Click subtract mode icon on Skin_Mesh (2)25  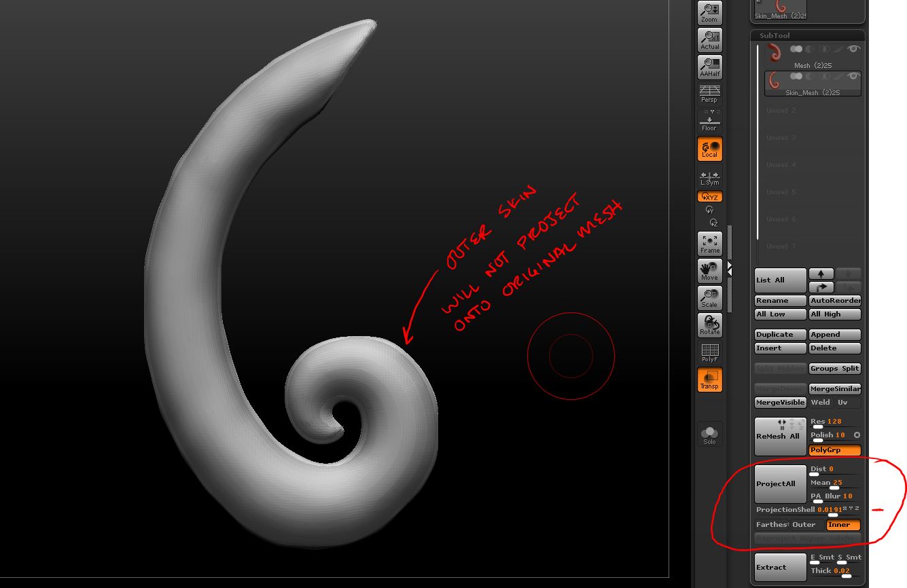click(x=811, y=76)
